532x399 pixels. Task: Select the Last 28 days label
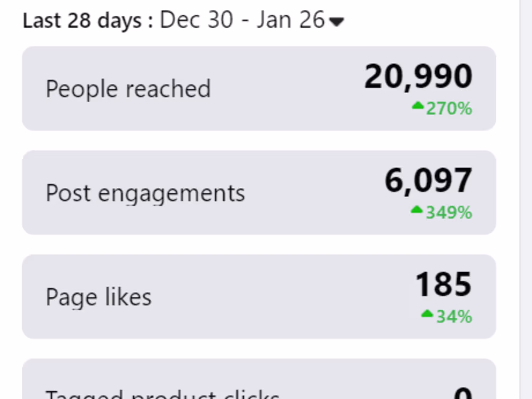(82, 21)
